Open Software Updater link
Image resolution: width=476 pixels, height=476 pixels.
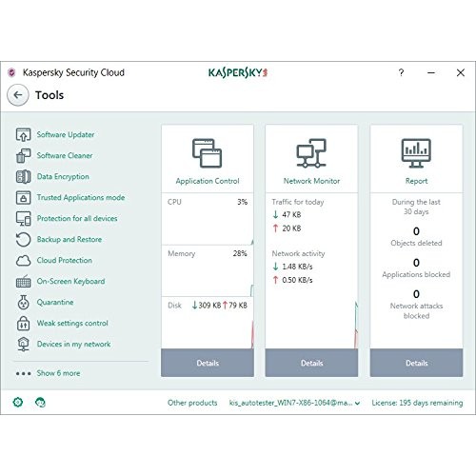click(66, 134)
